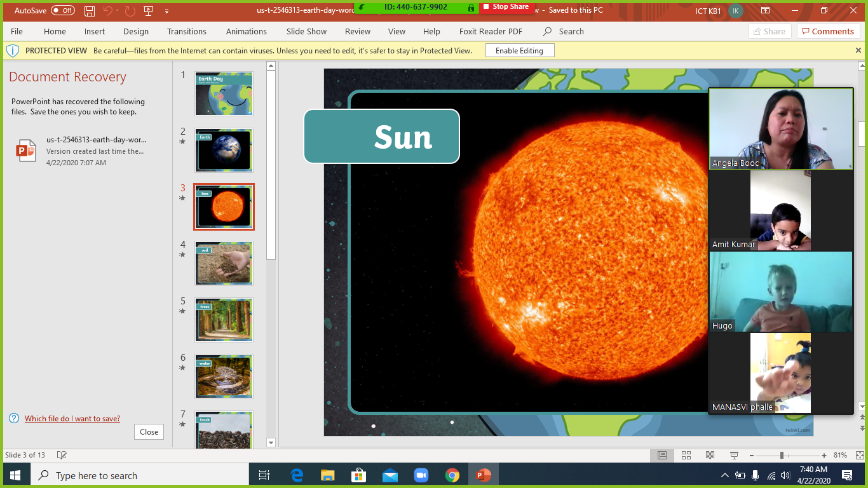Open the File menu
This screenshot has width=868, height=488.
click(x=17, y=31)
